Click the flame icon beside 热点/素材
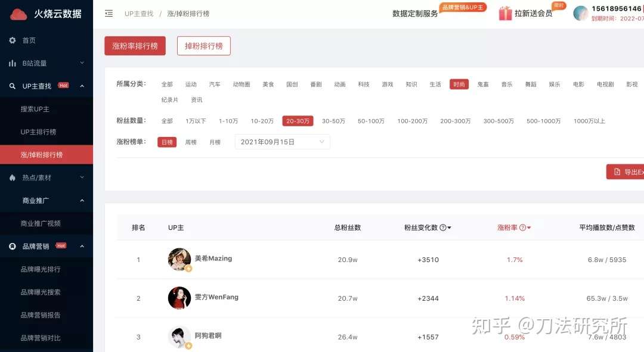Viewport: 644px width, 352px height. (x=13, y=177)
